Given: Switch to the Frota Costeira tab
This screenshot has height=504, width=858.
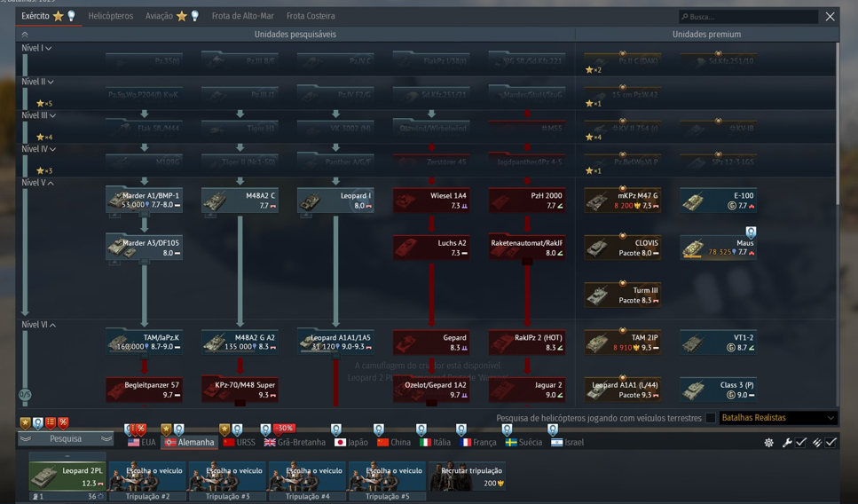Looking at the screenshot, I should pyautogui.click(x=311, y=16).
